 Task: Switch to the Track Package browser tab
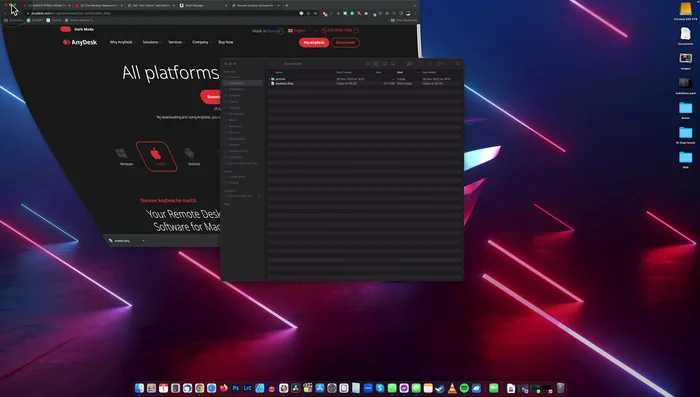203,5
